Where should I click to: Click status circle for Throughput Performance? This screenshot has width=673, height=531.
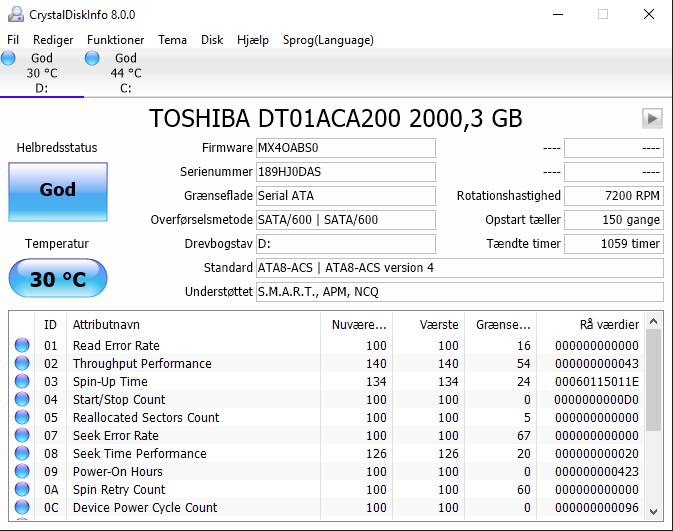click(x=22, y=363)
